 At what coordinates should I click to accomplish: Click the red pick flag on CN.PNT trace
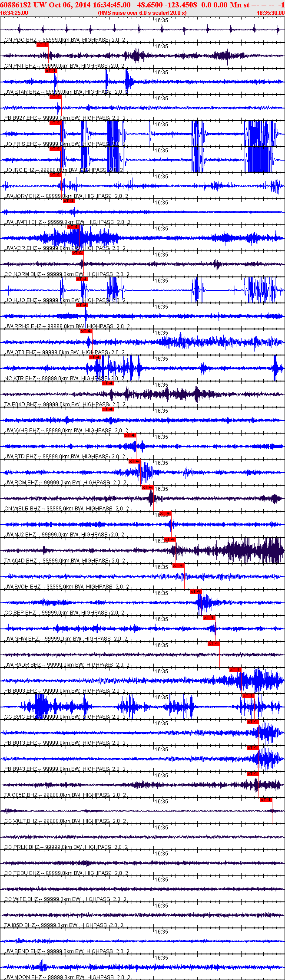click(43, 45)
